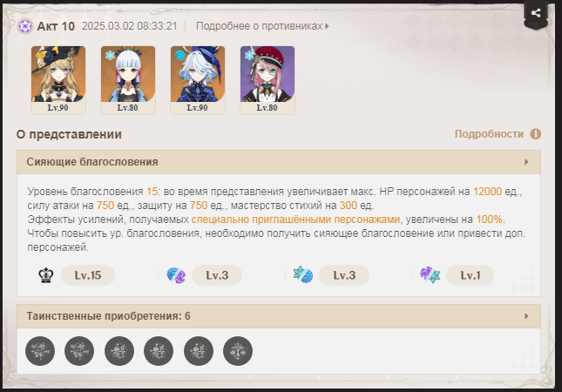Click the purple Act 10 star emblem
The height and width of the screenshot is (392, 562).
point(25,26)
